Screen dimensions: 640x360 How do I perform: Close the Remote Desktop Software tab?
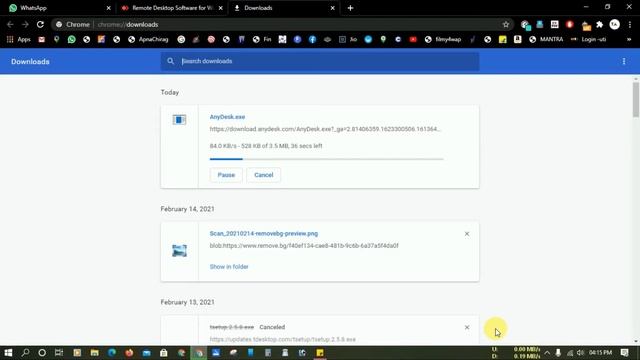point(221,8)
